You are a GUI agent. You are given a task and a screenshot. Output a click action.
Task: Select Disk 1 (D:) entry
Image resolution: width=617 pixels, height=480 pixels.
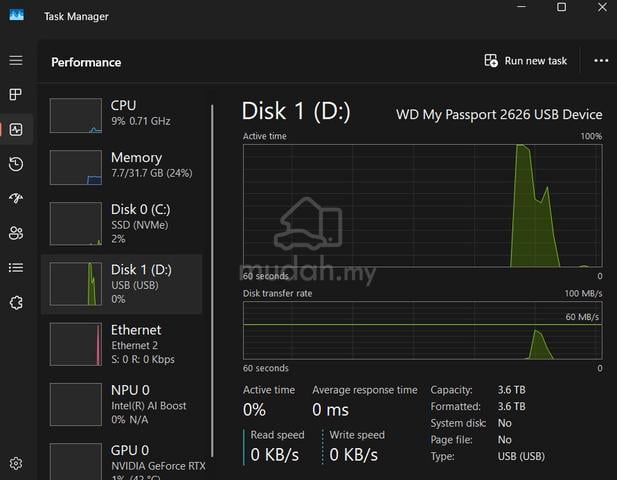tap(122, 284)
